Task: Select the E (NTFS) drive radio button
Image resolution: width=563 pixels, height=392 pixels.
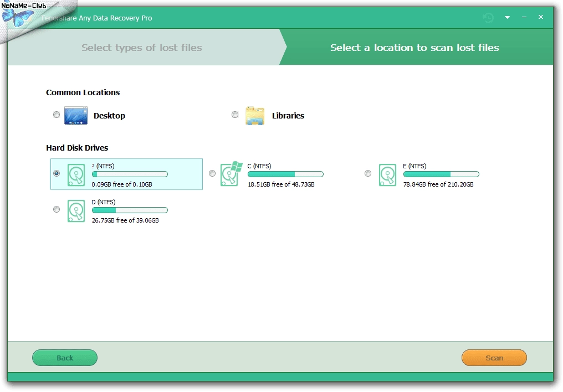Action: pos(368,173)
